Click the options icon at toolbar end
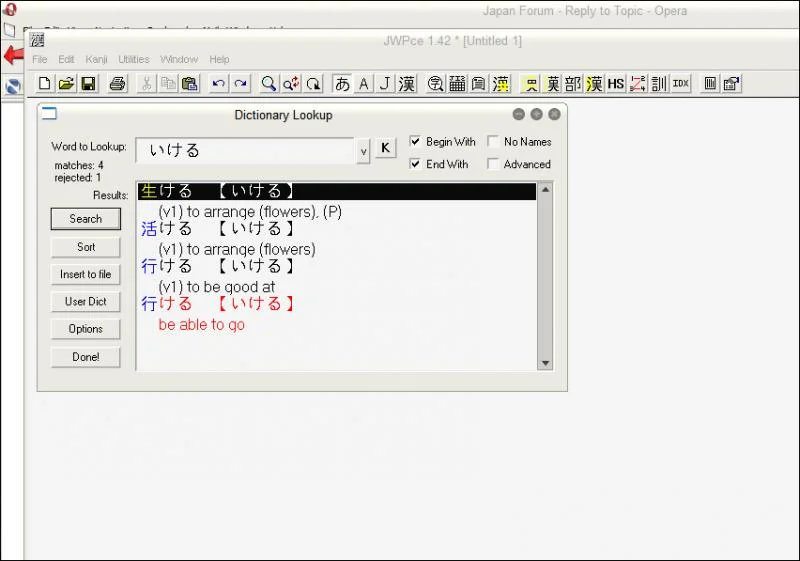Viewport: 800px width, 561px height. (731, 83)
